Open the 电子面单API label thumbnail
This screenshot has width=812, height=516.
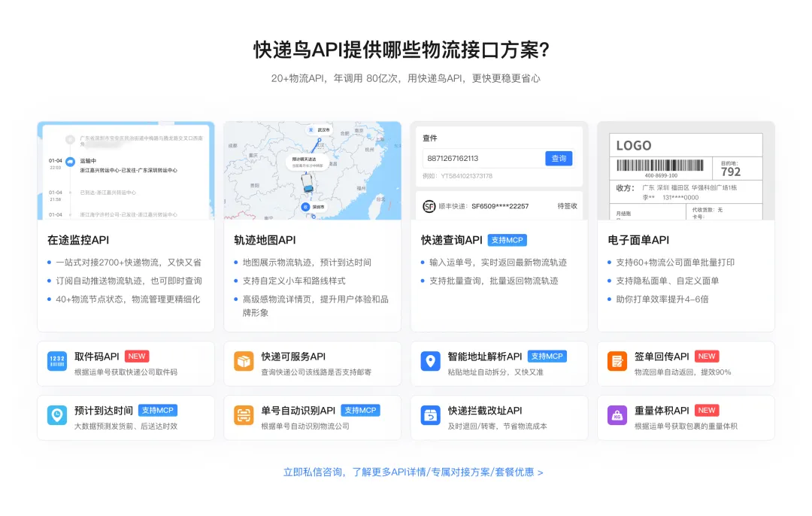685,171
